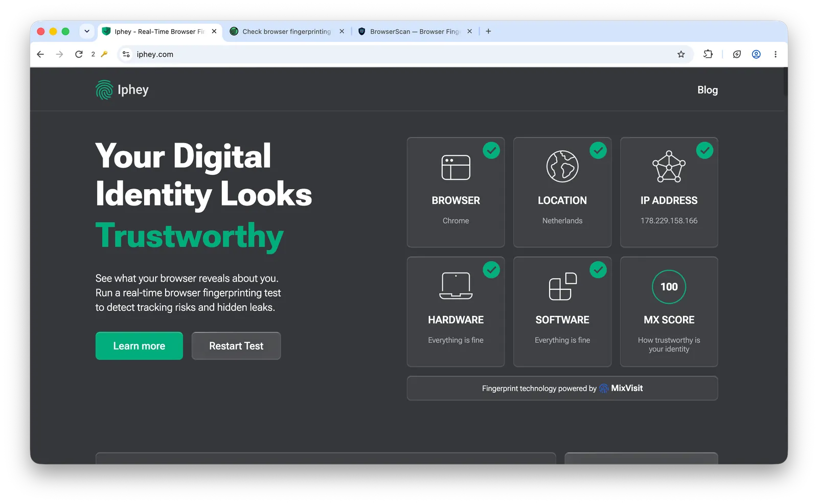Click the Location globe icon

562,167
